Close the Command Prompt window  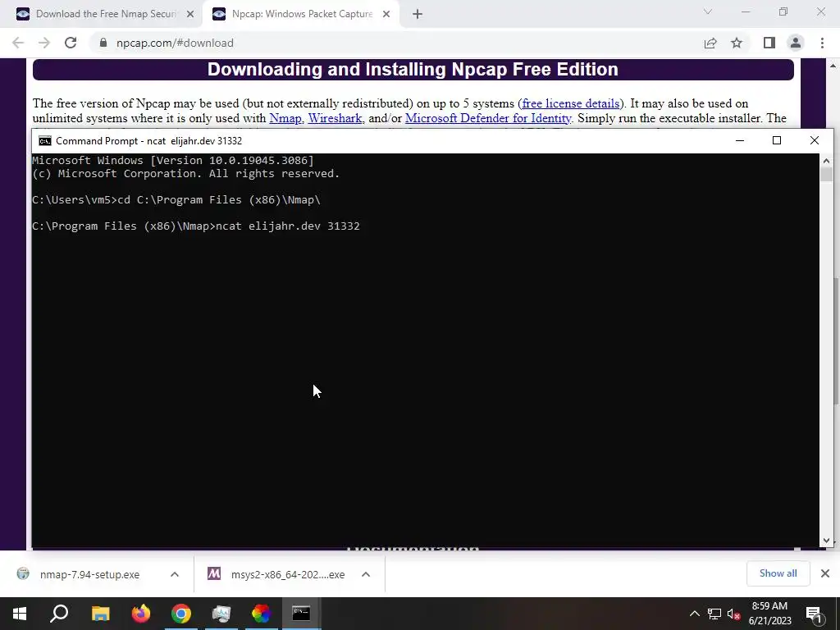pyautogui.click(x=815, y=140)
